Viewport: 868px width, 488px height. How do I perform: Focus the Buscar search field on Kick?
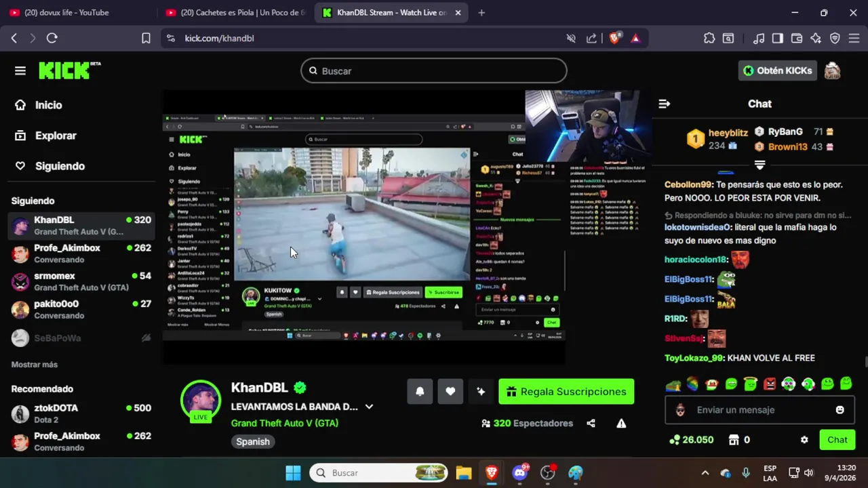tap(434, 70)
